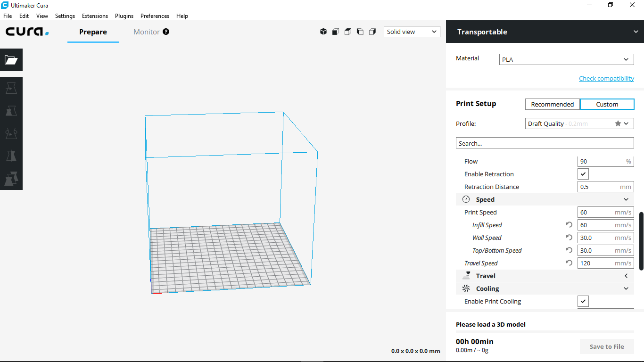Open the Check compatibility link
This screenshot has height=362, width=644.
[606, 78]
